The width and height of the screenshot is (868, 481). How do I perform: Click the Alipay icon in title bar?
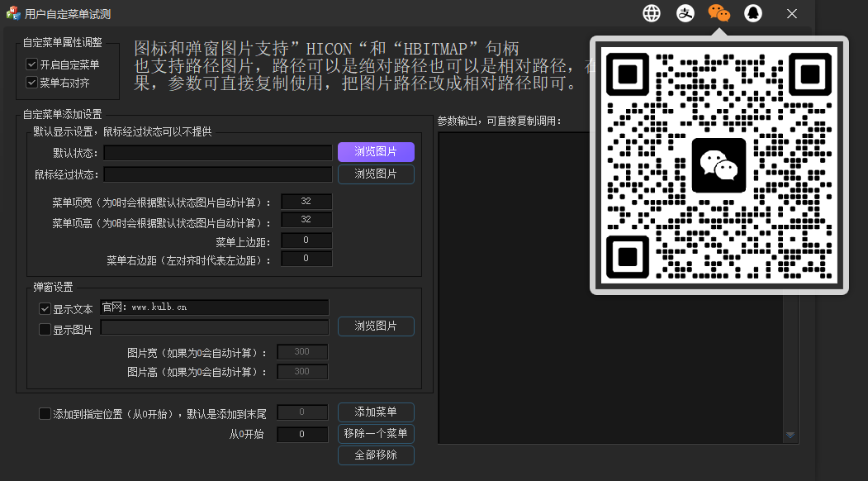tap(685, 13)
